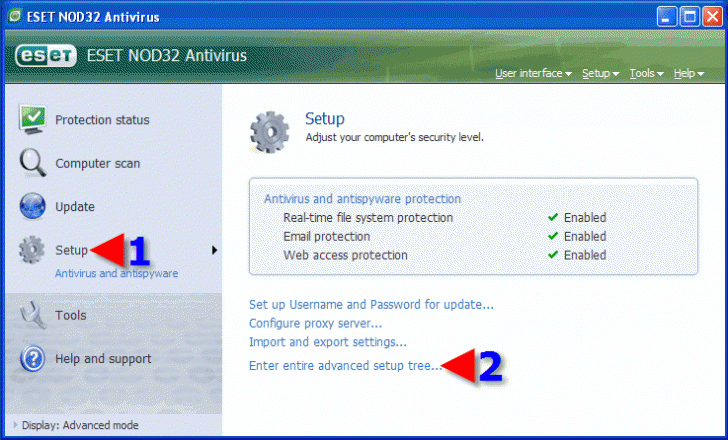Click the Help and support question icon
Image resolution: width=728 pixels, height=440 pixels.
click(33, 358)
